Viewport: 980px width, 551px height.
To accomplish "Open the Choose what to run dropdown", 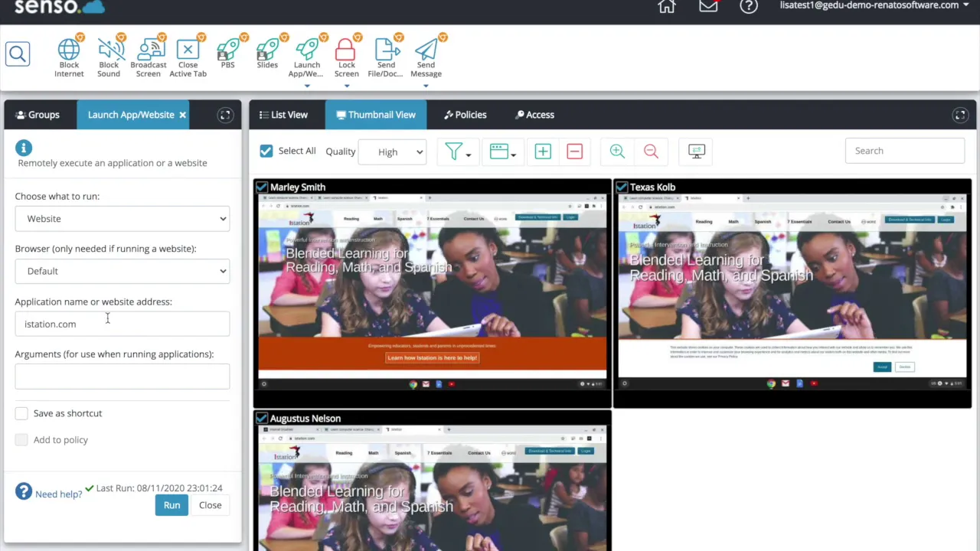I will click(x=122, y=219).
